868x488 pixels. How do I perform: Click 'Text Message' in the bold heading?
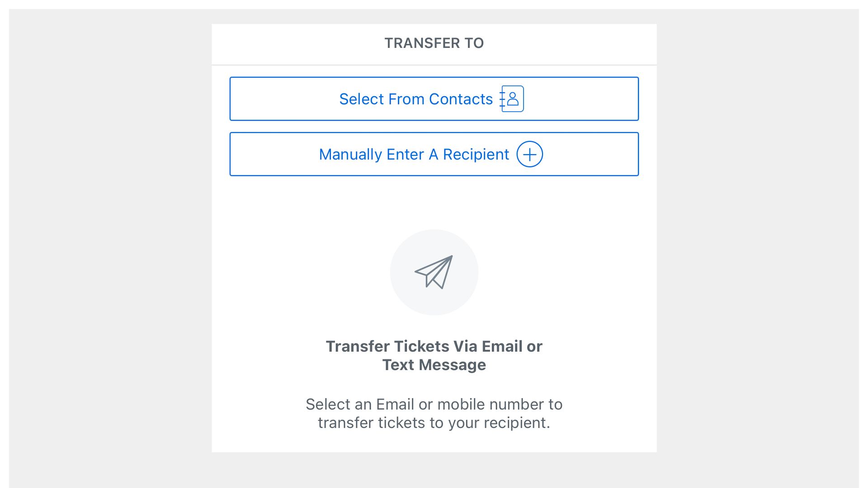[x=434, y=365]
